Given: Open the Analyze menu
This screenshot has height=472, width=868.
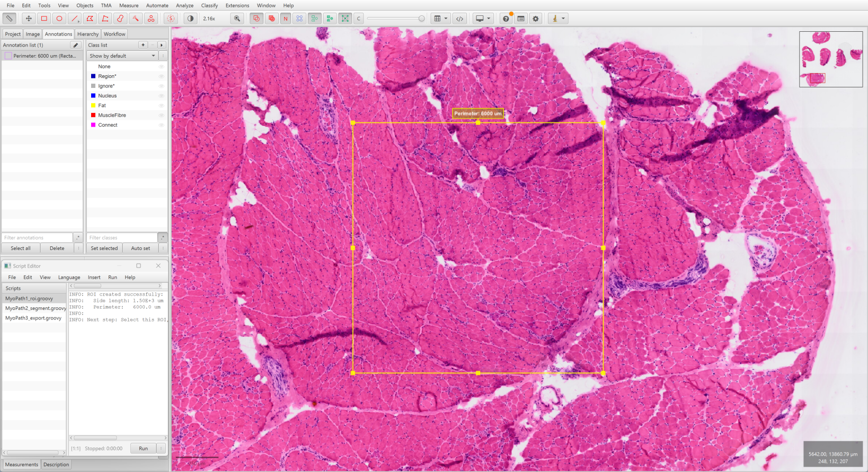Looking at the screenshot, I should pyautogui.click(x=184, y=5).
